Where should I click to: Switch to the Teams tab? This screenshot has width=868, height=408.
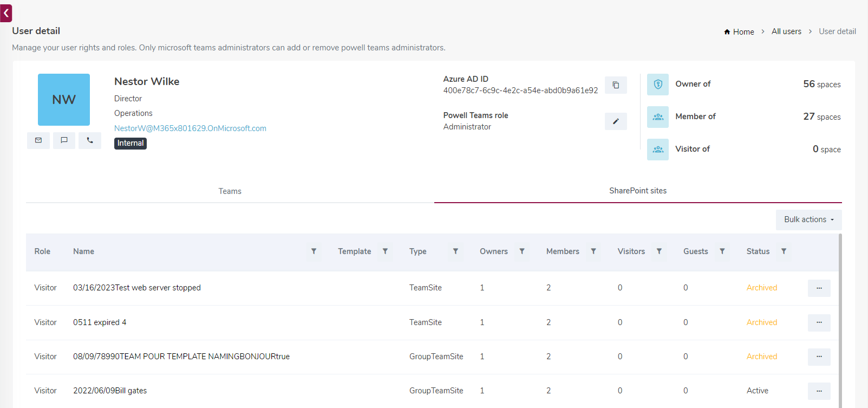230,191
